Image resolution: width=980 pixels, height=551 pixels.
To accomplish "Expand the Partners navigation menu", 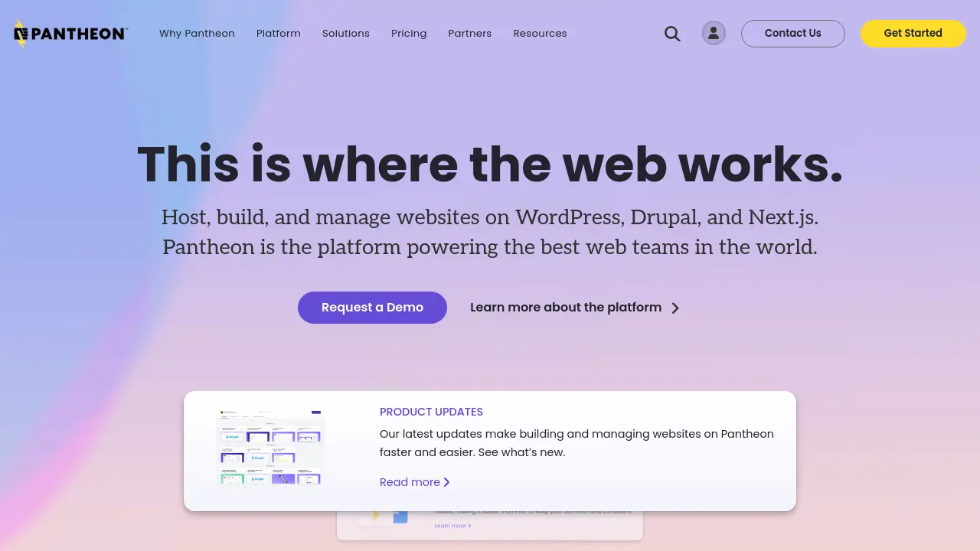I will (470, 34).
